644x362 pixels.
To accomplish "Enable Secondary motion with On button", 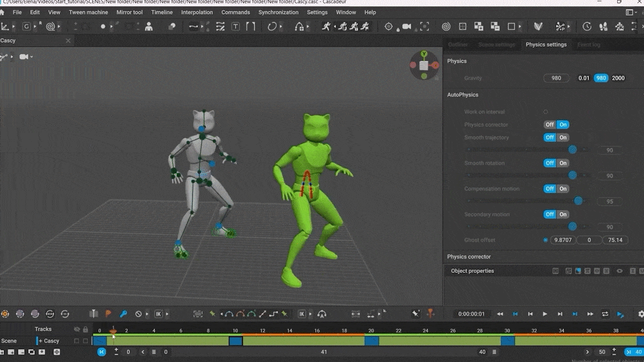I will point(563,214).
